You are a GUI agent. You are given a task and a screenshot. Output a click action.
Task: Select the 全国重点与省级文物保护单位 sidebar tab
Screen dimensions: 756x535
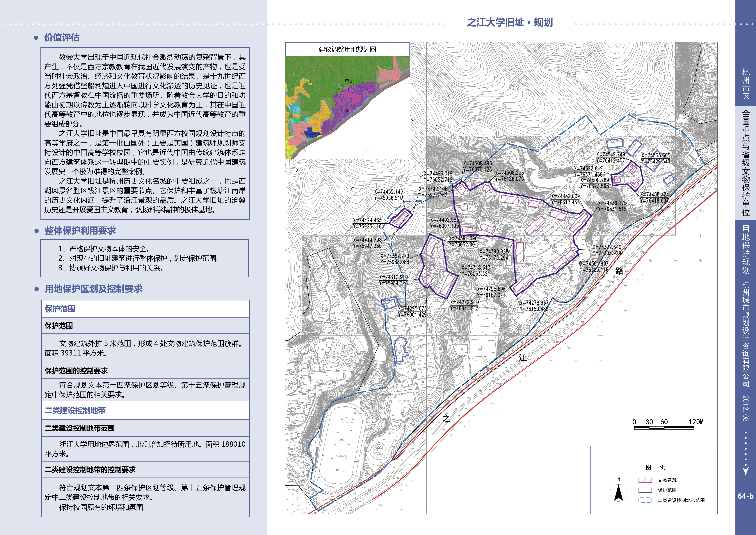click(746, 163)
